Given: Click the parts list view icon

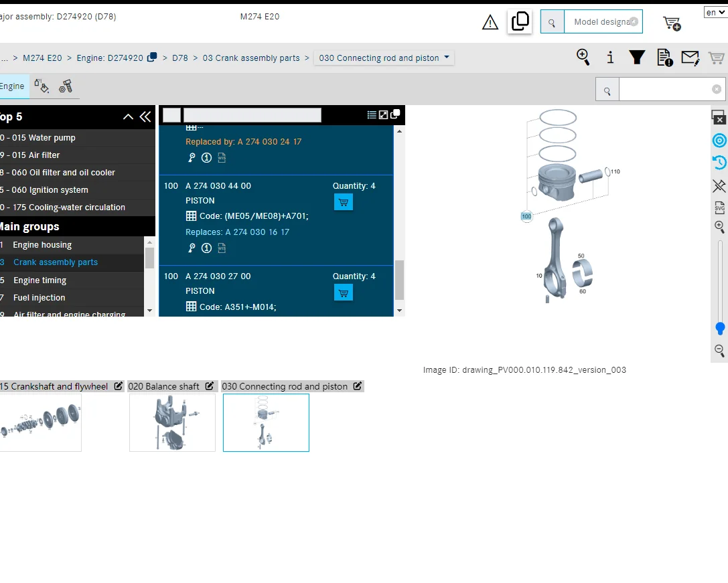Looking at the screenshot, I should (x=372, y=114).
